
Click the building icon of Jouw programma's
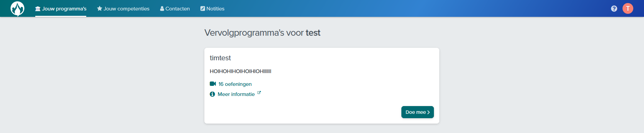(38, 9)
